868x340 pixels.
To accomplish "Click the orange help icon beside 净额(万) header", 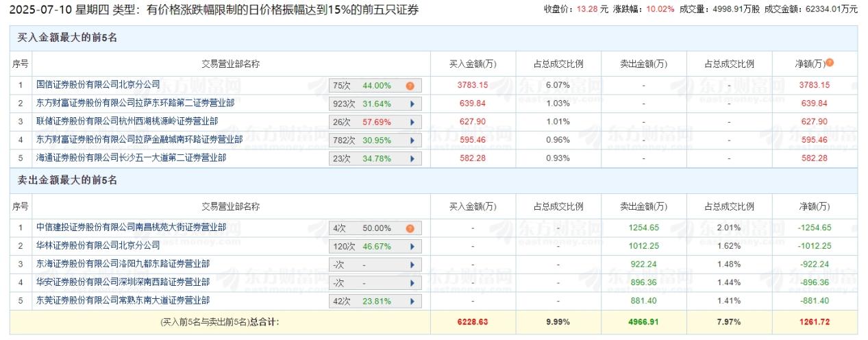I will pos(830,63).
